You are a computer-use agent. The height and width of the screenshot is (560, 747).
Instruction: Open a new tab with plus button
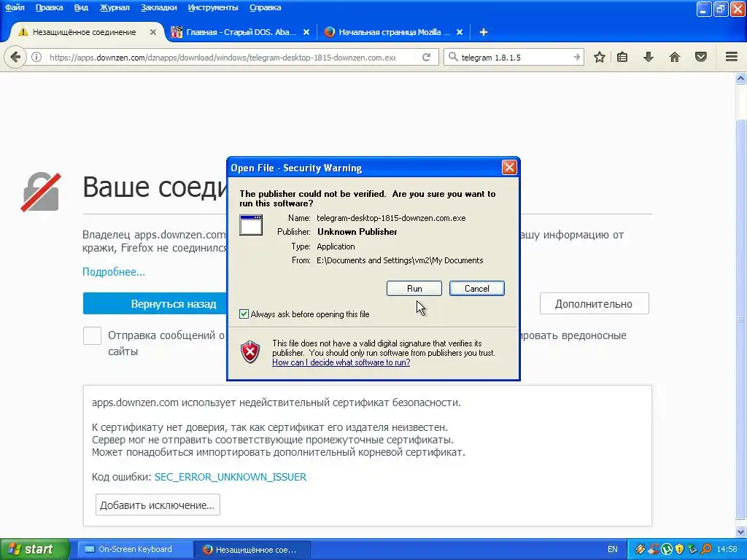(483, 32)
